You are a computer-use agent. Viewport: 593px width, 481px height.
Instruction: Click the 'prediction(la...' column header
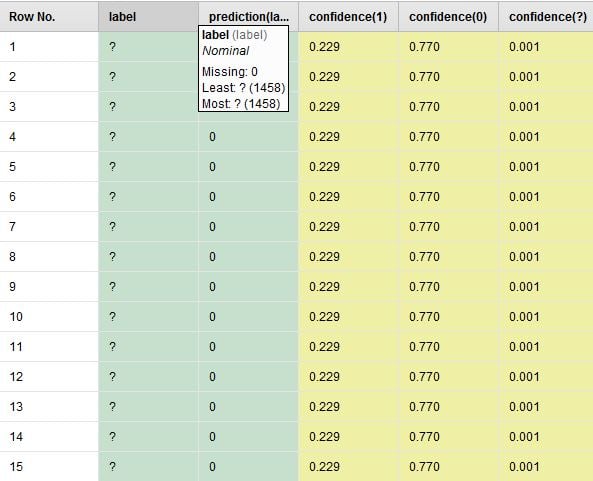(248, 17)
